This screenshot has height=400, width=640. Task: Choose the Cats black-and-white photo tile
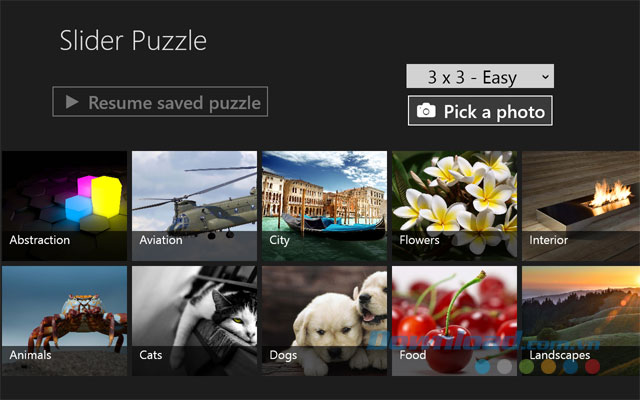pos(194,315)
